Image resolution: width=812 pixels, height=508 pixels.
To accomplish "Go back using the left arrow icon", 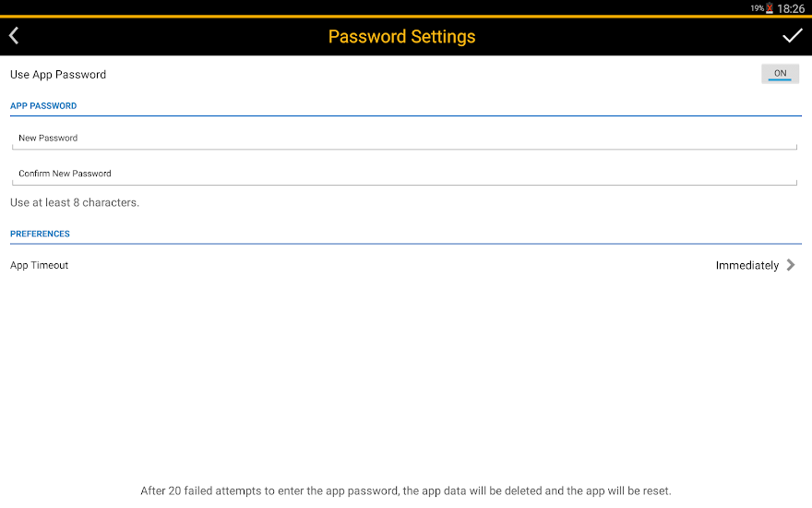I will pos(14,36).
